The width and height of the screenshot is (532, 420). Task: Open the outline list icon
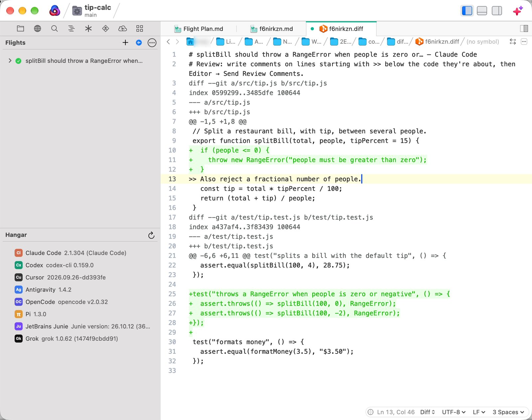71,29
